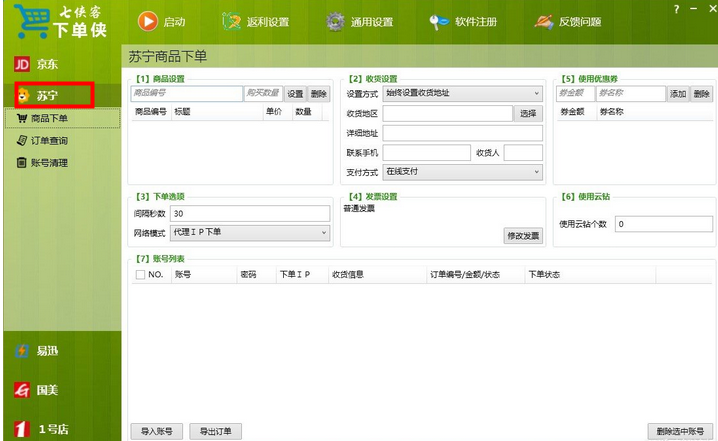Click the 国美 red logo icon

point(22,390)
